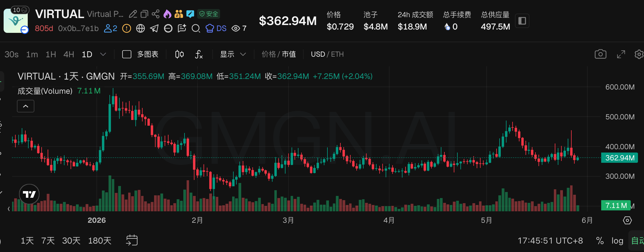Switch chart to 市值 market cap view
The height and width of the screenshot is (252, 644).
pyautogui.click(x=289, y=54)
